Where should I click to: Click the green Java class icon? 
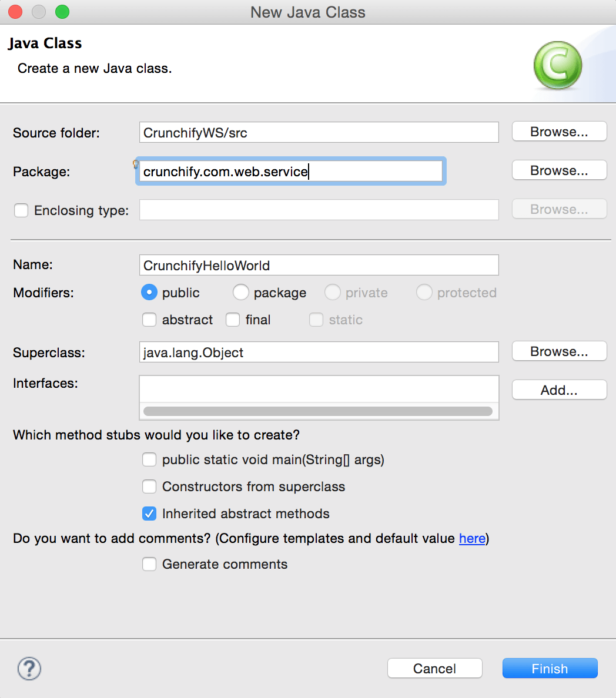point(557,66)
